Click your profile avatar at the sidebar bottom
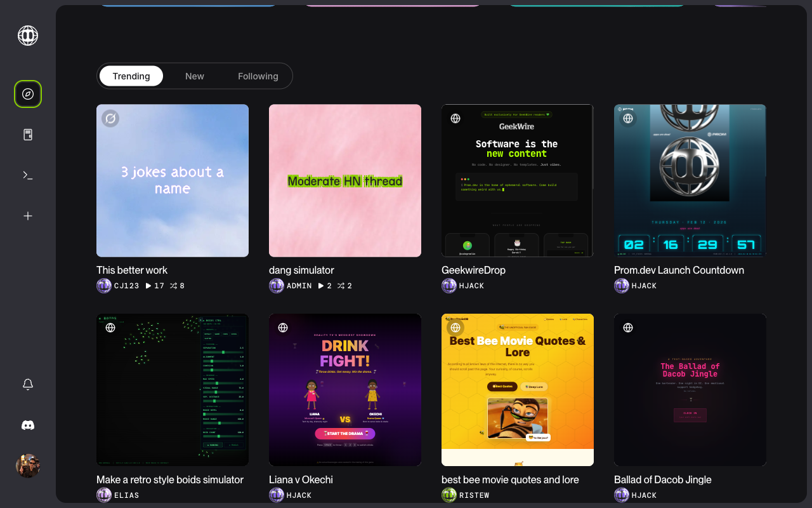 point(28,465)
